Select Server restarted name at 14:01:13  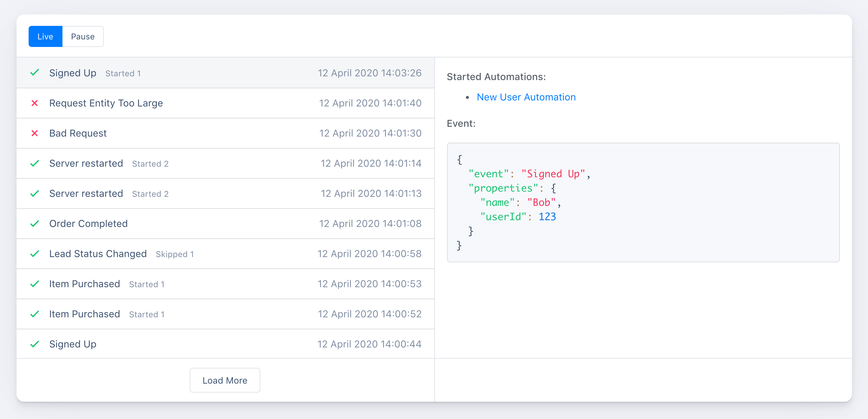86,194
